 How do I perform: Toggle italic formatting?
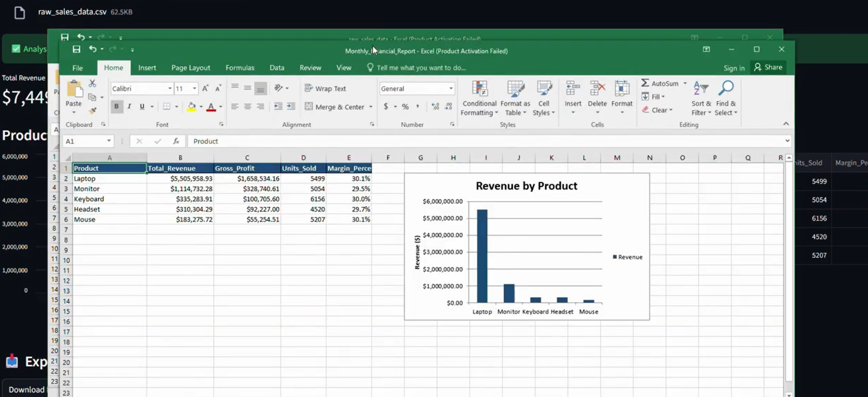tap(129, 106)
